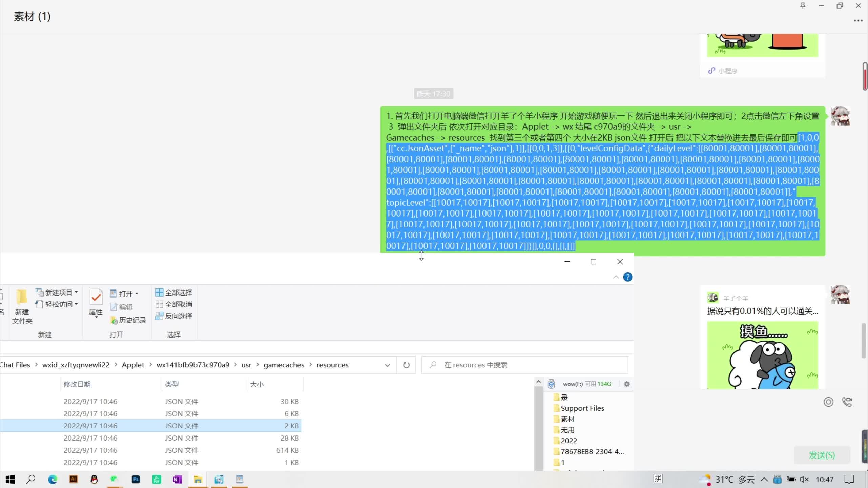The width and height of the screenshot is (868, 488).
Task: Go to Applet in the address path
Action: (133, 365)
